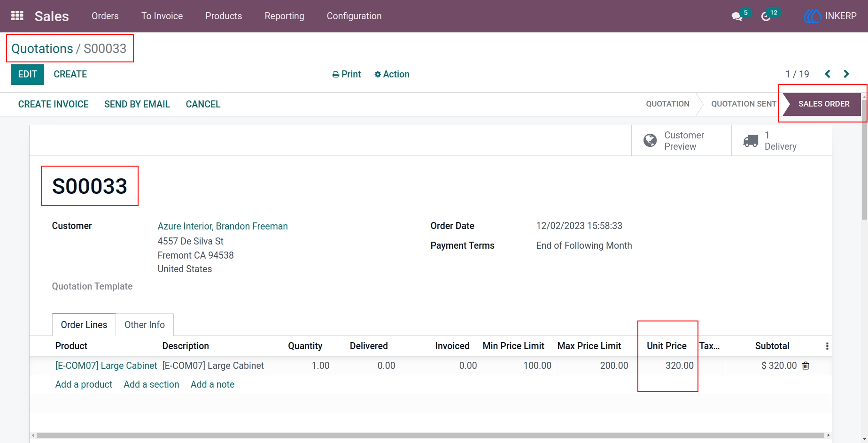Viewport: 868px width, 443px height.
Task: Select the Order Lines tab
Action: click(x=84, y=325)
